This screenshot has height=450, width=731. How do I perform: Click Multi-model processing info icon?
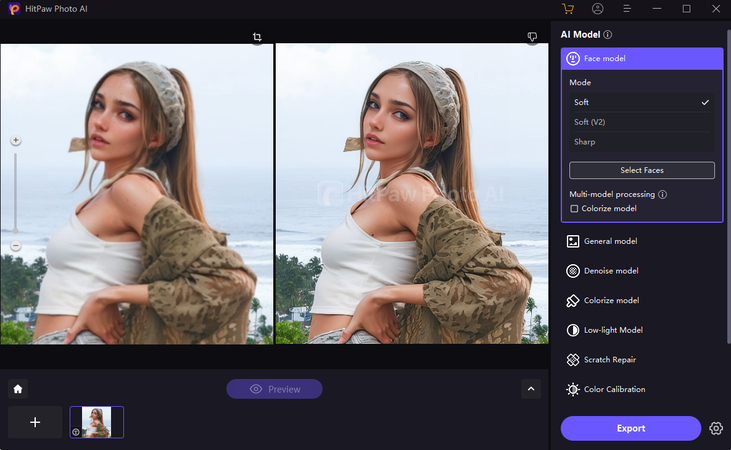[x=662, y=194]
